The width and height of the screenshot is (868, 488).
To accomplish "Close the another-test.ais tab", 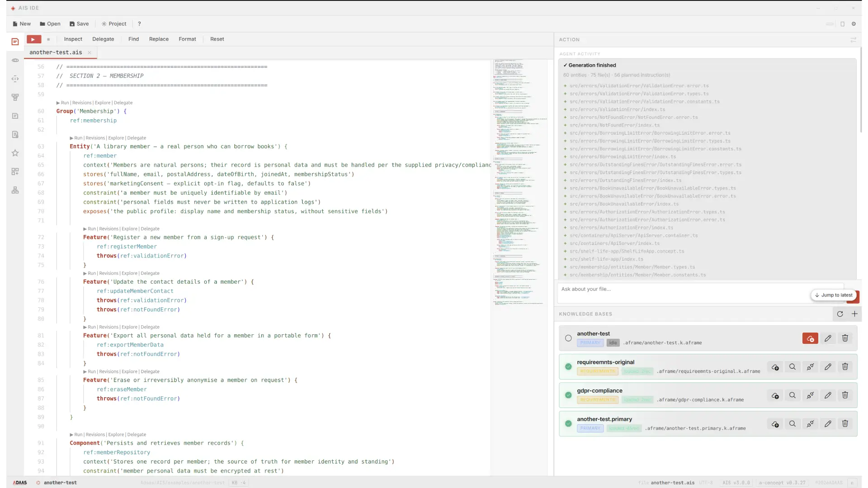I will (90, 53).
